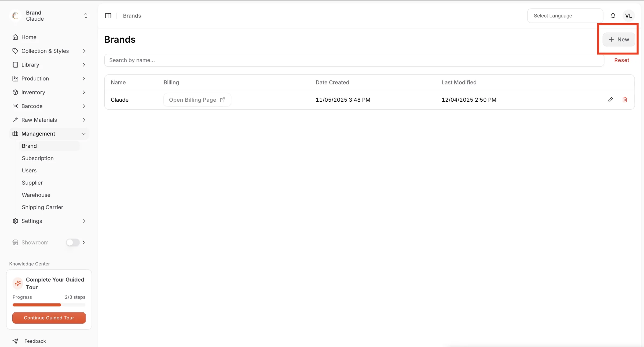
Task: Click the Complete Your Guided Tour heading
Action: coord(55,283)
